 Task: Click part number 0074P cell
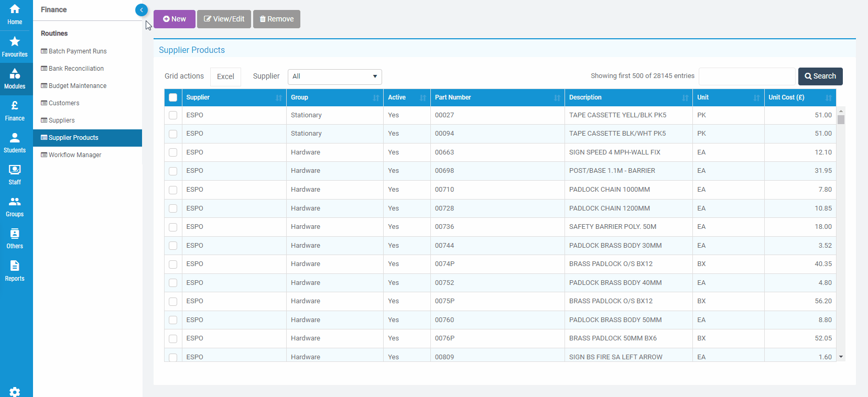point(497,264)
